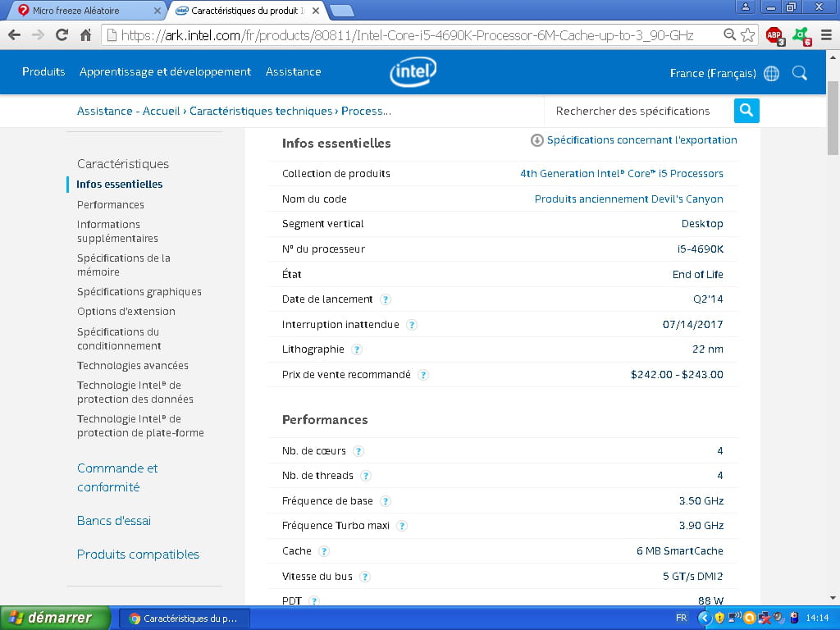This screenshot has height=630, width=840.
Task: Click the FR language indicator in taskbar
Action: (681, 619)
